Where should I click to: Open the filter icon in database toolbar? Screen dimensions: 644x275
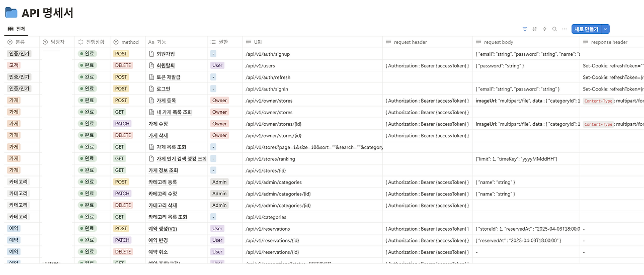coord(525,29)
